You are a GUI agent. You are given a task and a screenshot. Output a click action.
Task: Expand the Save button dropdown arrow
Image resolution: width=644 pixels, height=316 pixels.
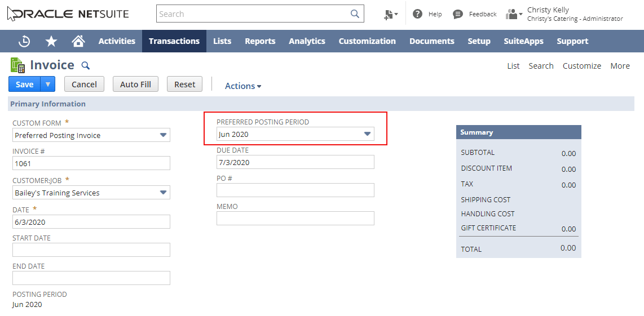pyautogui.click(x=47, y=84)
